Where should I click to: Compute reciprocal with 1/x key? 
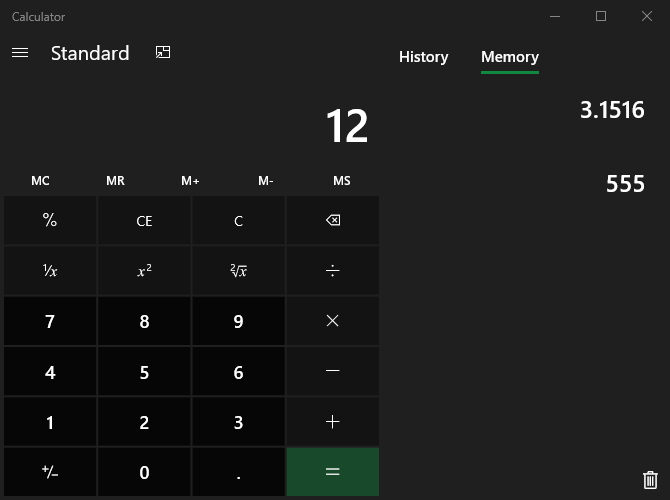pos(50,271)
